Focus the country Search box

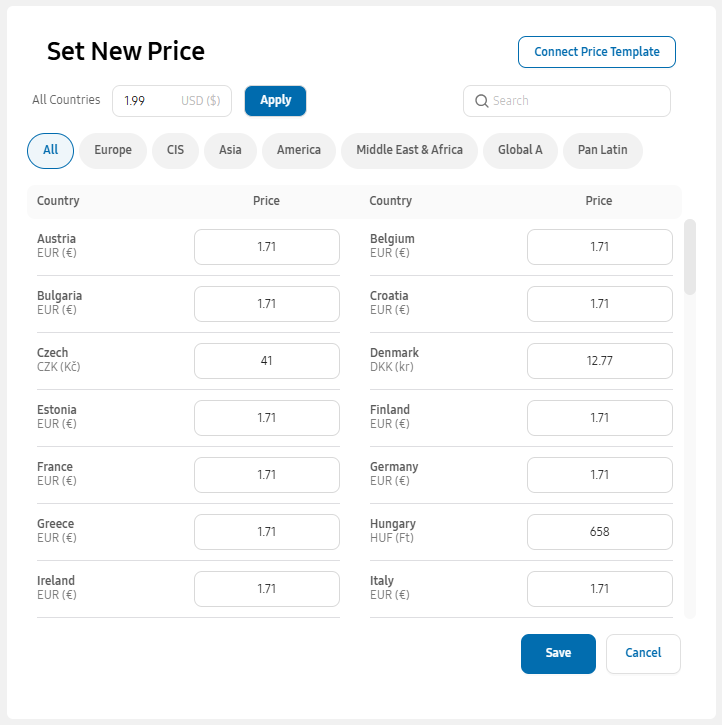click(x=575, y=101)
